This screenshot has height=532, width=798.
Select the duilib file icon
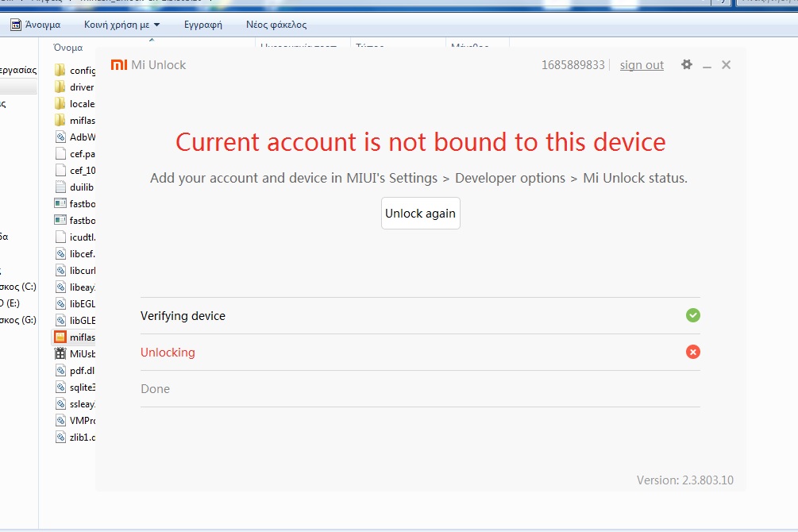point(60,187)
